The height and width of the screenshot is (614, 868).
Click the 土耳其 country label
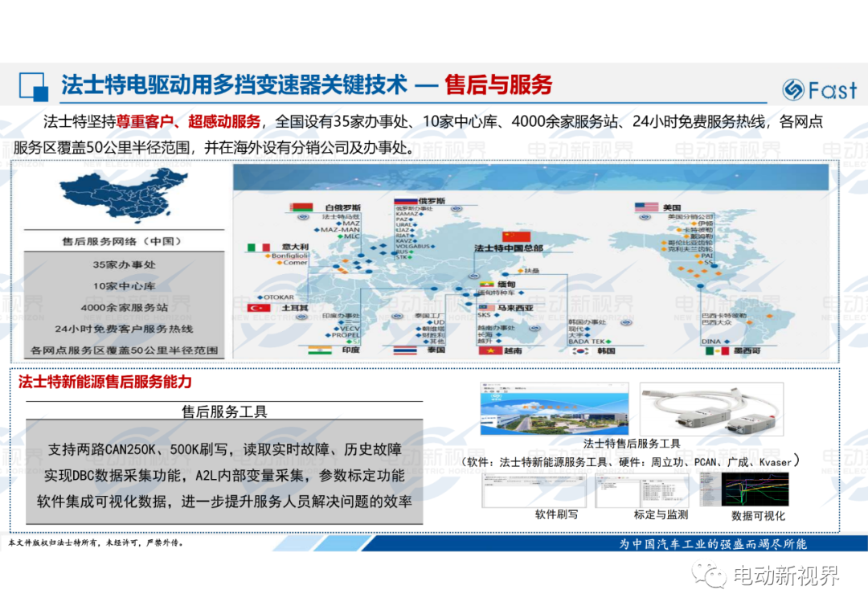click(x=294, y=308)
